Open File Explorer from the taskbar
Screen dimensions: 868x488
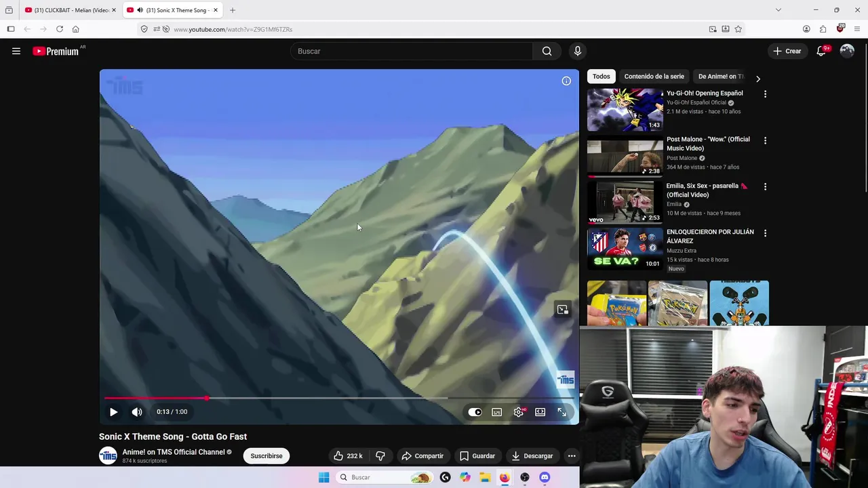click(485, 477)
